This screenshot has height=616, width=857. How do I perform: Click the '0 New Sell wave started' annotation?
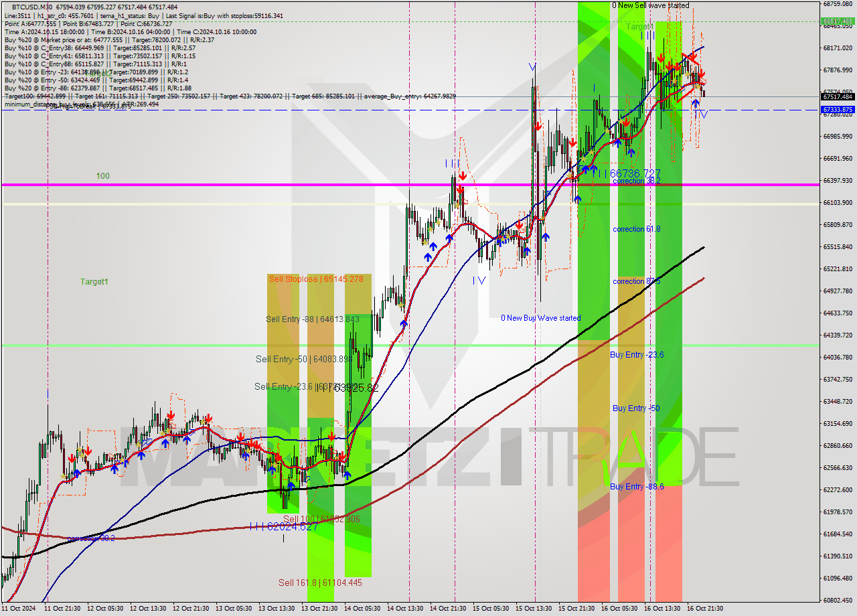(x=651, y=5)
